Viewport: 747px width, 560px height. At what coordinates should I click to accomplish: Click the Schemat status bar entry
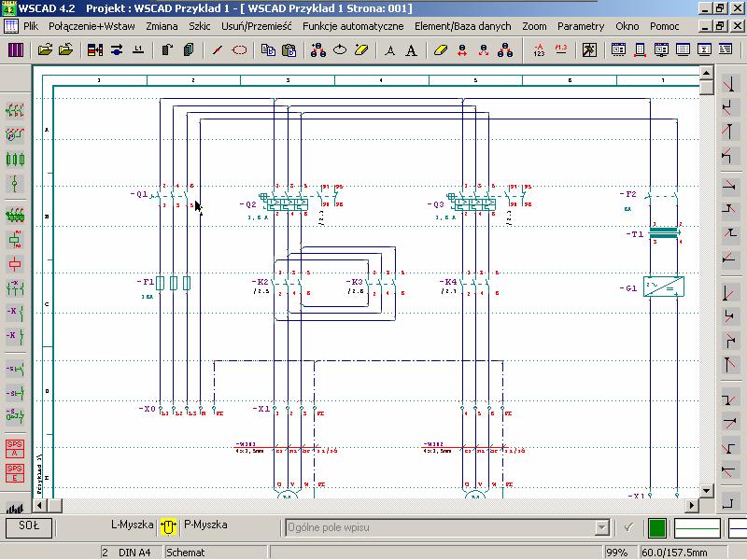click(x=185, y=553)
